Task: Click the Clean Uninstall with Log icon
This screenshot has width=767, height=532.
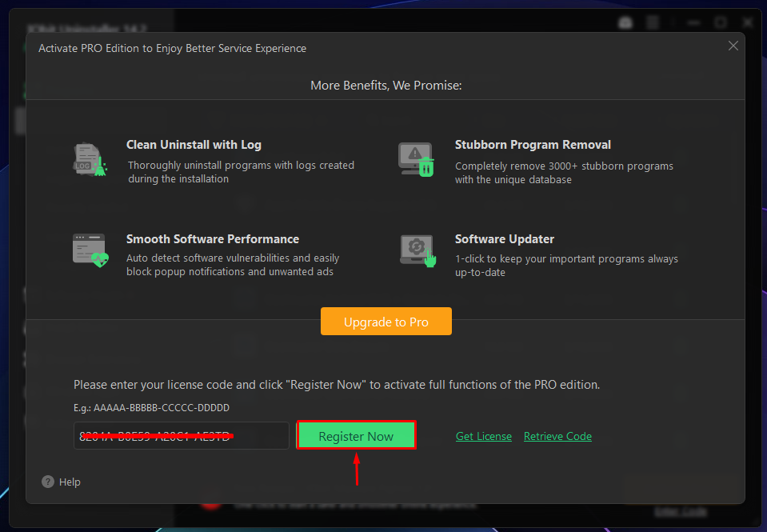Action: [90, 159]
